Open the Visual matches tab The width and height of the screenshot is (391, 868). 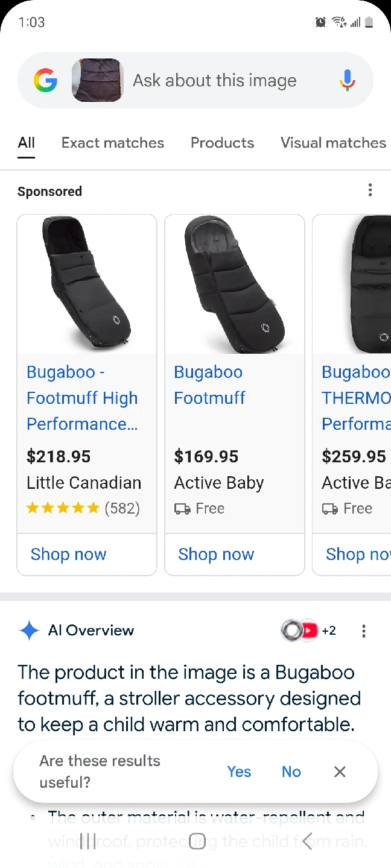(333, 143)
